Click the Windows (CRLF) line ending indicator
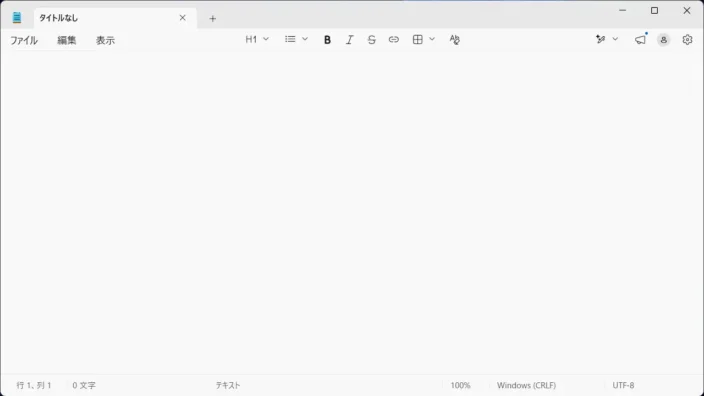This screenshot has width=704, height=396. coord(526,385)
